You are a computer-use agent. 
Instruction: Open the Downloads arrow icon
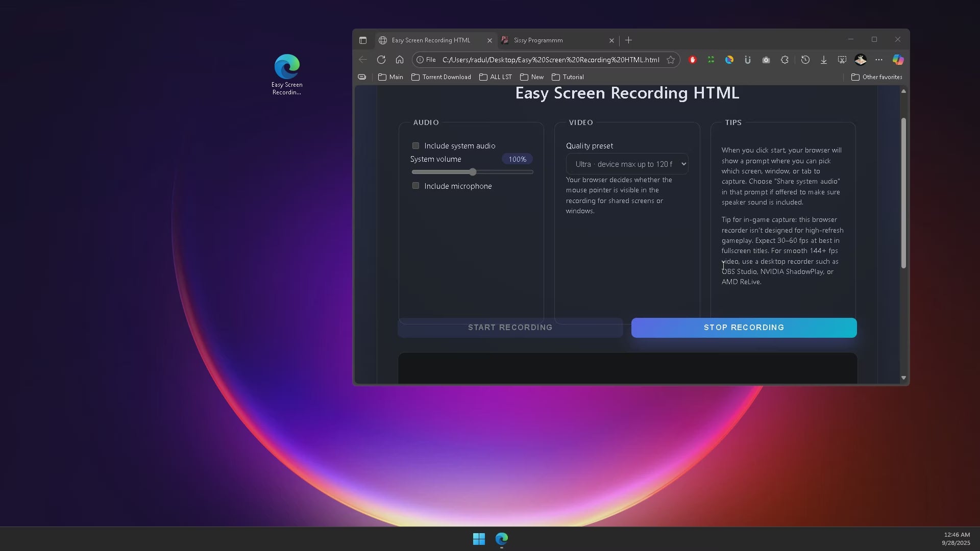823,60
